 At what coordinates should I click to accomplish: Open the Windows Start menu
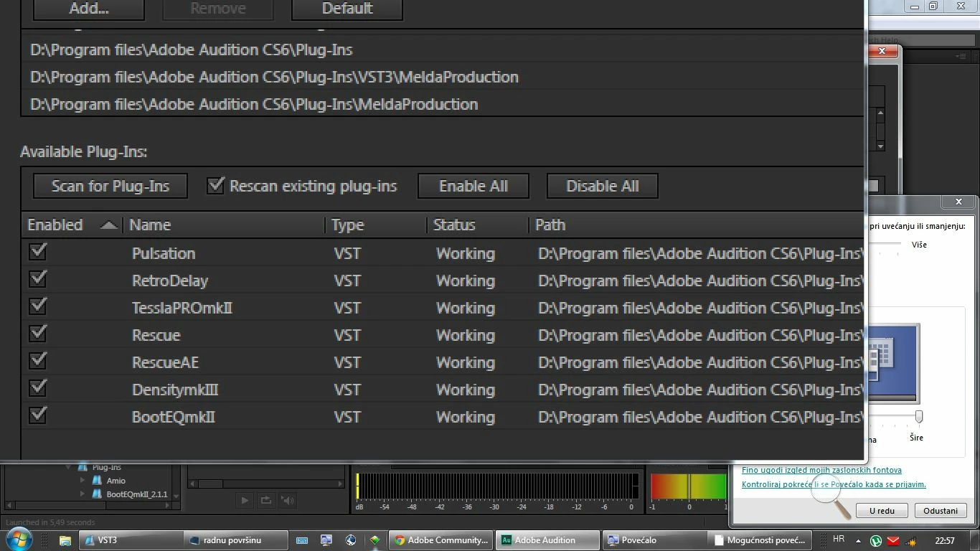19,540
